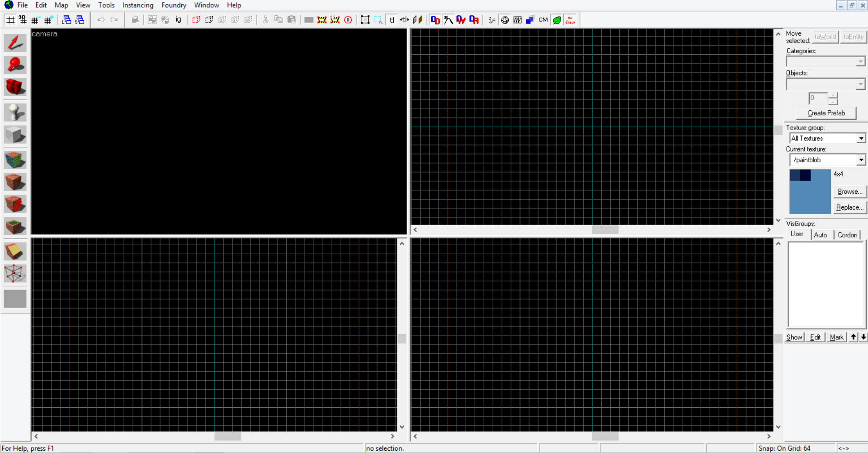The width and height of the screenshot is (868, 453).
Task: Click the ungroup objects icon
Action: click(165, 20)
